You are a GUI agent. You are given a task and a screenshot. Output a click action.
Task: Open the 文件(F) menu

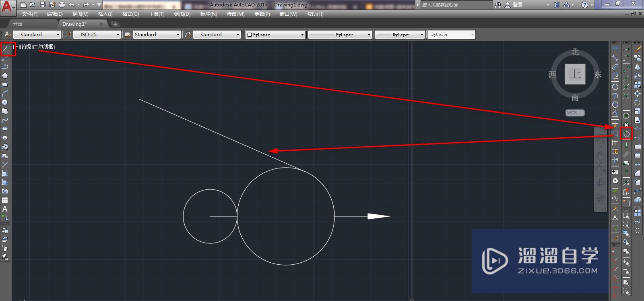(x=29, y=14)
